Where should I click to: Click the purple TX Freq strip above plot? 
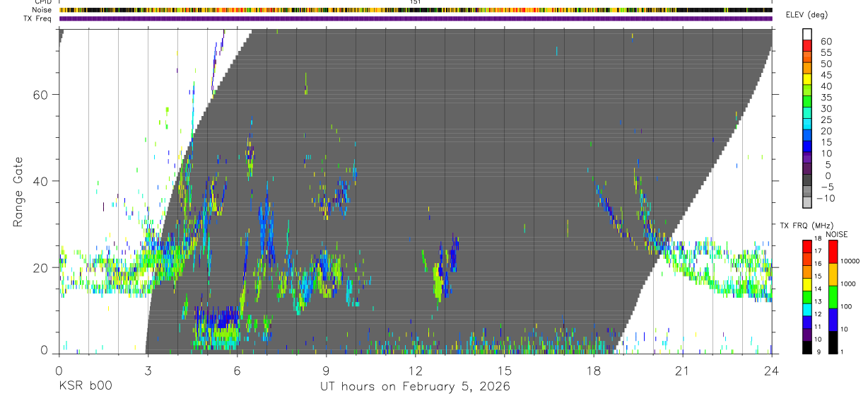pyautogui.click(x=416, y=18)
